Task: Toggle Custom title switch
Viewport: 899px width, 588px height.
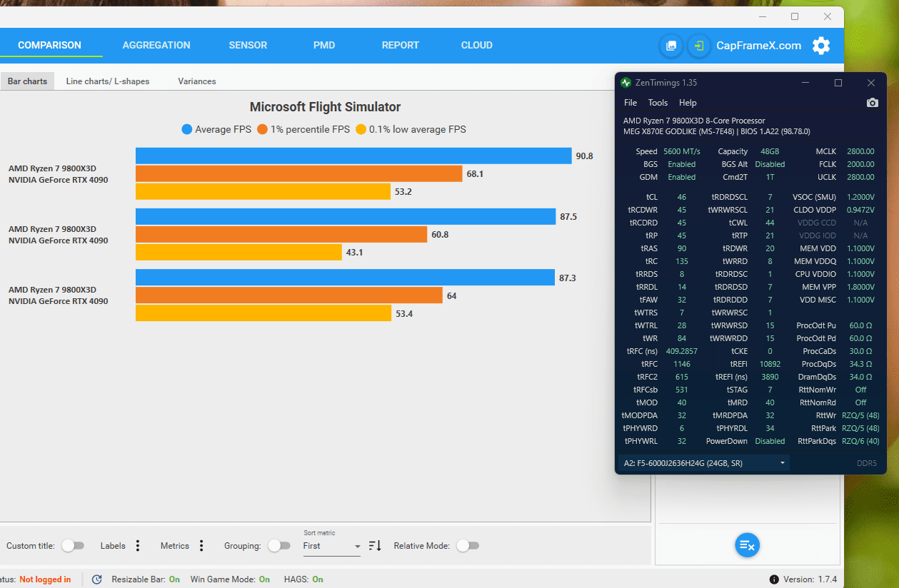Action: click(x=72, y=546)
